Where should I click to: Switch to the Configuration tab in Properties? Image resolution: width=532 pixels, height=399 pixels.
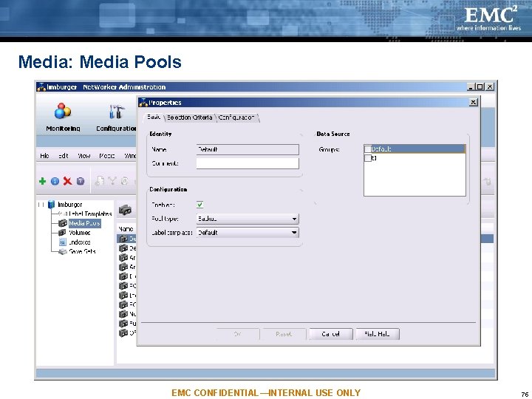pos(237,117)
